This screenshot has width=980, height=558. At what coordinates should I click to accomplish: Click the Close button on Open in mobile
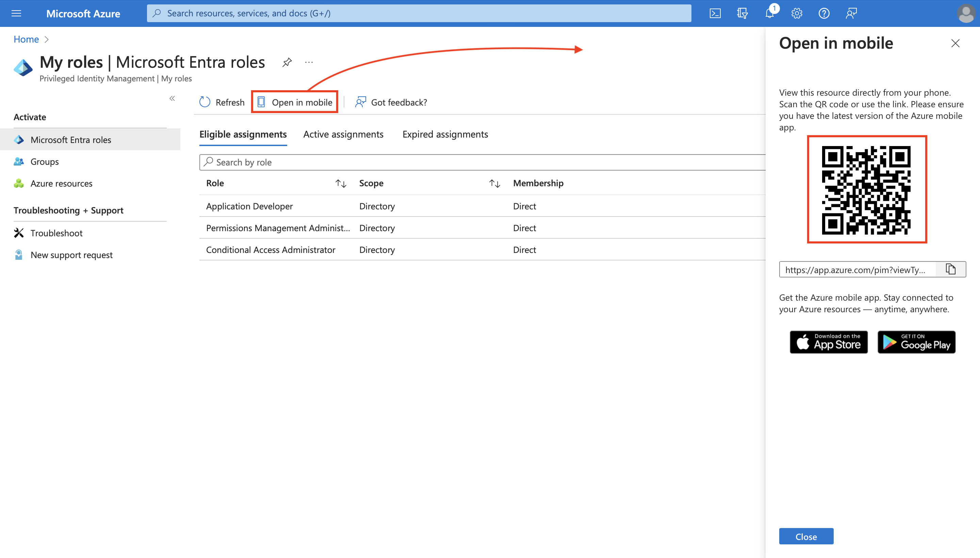(806, 537)
